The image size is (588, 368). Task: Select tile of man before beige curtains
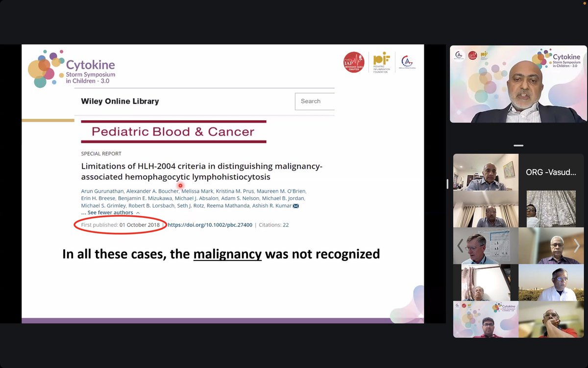(486, 209)
